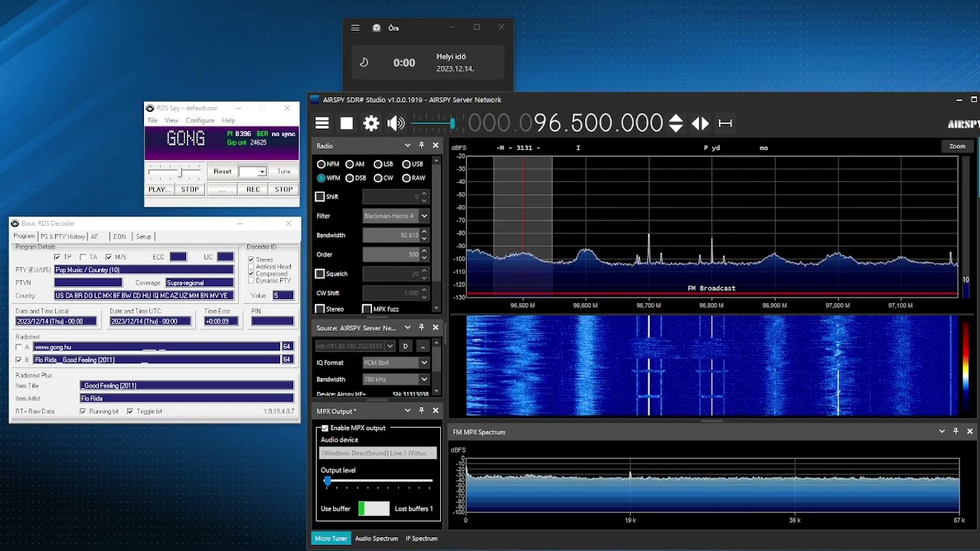Check Radiotext A checkbox in RDS Decoder
Screen dimensions: 980x551
[18, 347]
